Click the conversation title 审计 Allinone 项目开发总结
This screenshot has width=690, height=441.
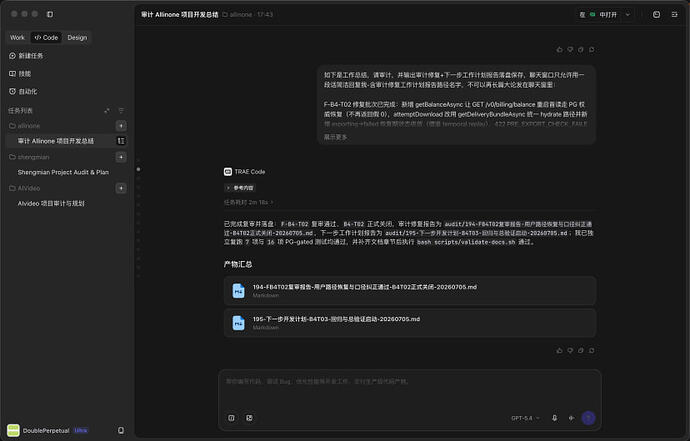point(180,15)
